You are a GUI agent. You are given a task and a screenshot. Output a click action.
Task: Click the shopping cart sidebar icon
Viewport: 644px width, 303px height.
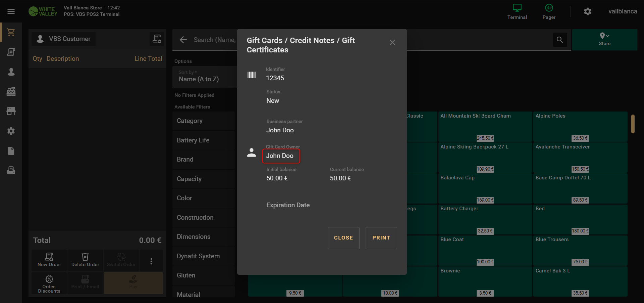11,33
